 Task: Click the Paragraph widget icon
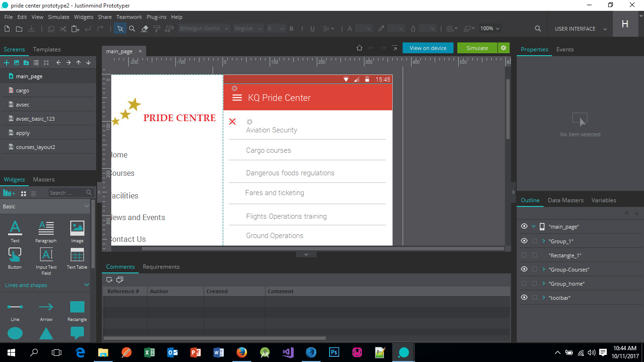click(x=46, y=231)
